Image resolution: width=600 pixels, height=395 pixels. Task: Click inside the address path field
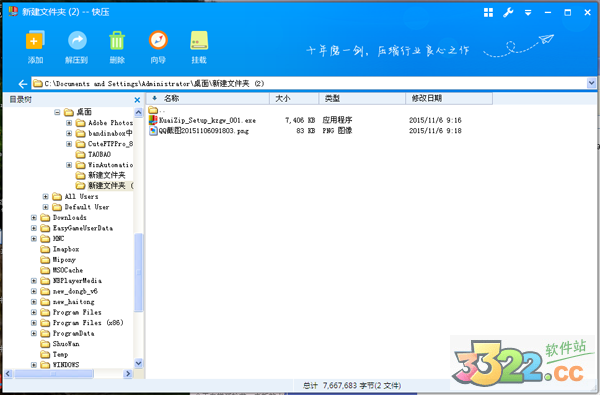(308, 83)
